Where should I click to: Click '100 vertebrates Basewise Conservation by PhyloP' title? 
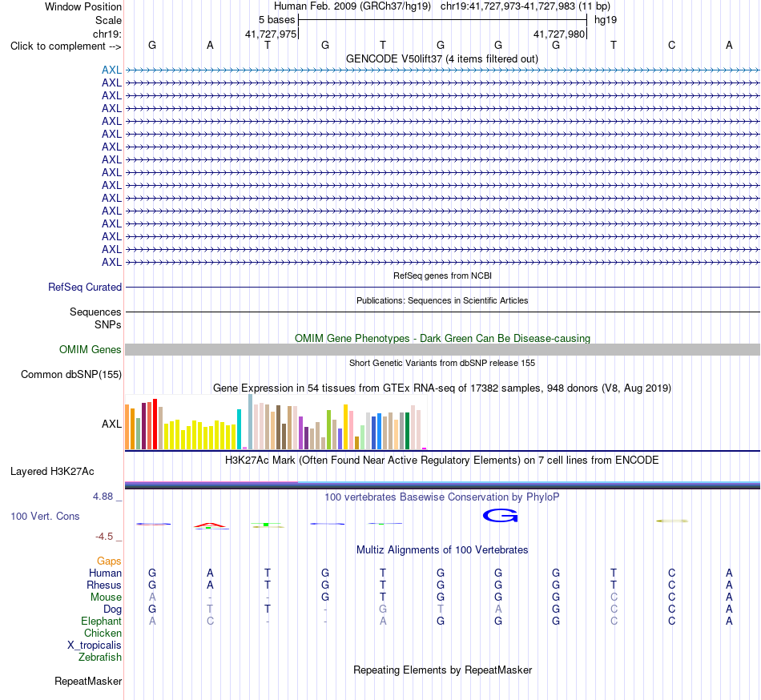(442, 497)
